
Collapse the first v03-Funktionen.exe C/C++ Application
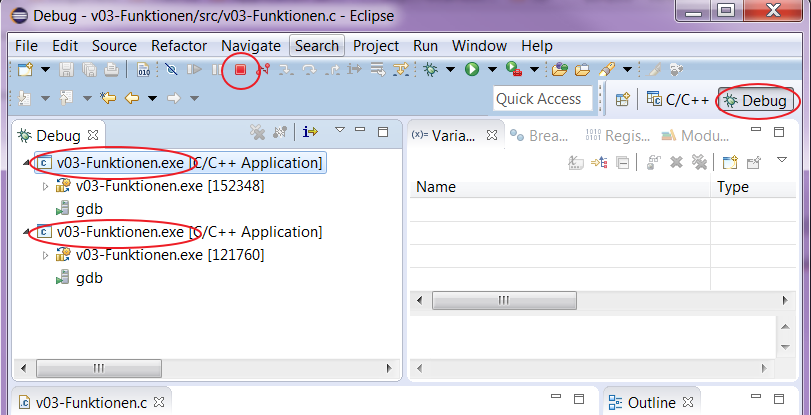click(x=26, y=164)
